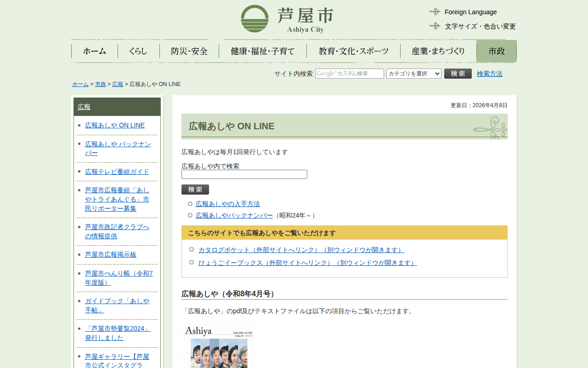
Task: Open 健康・福祉・子育て navigation tab
Action: [x=263, y=51]
